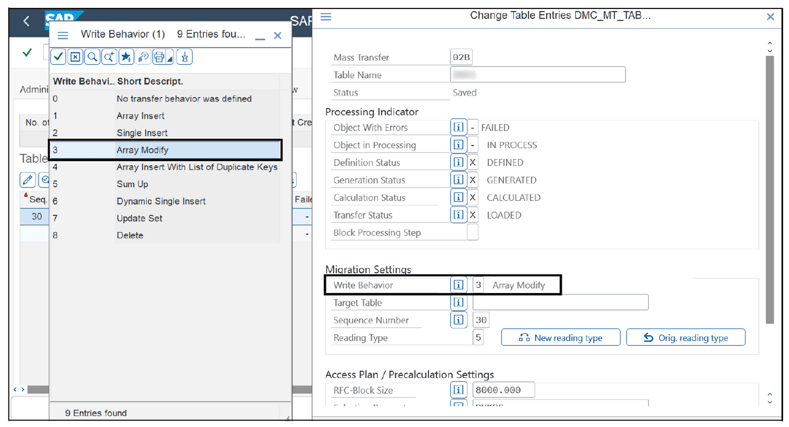The image size is (789, 427).
Task: Click the Find magnifier icon in Write Behavior toolbar
Action: (93, 58)
